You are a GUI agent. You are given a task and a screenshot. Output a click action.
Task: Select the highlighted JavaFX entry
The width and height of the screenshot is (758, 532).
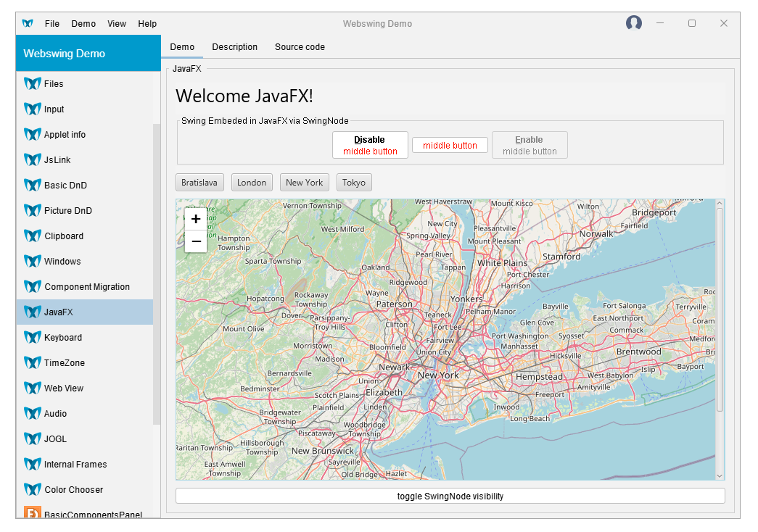click(x=85, y=312)
